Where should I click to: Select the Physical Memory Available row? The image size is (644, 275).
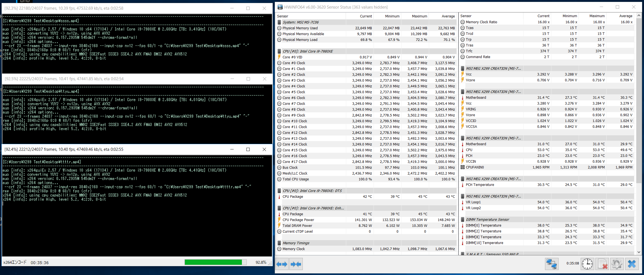366,34
